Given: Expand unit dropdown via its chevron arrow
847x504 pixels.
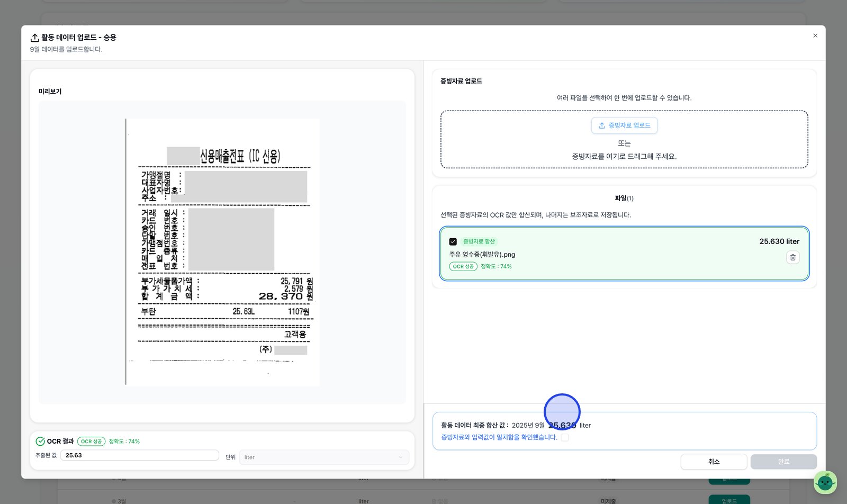Looking at the screenshot, I should (400, 457).
